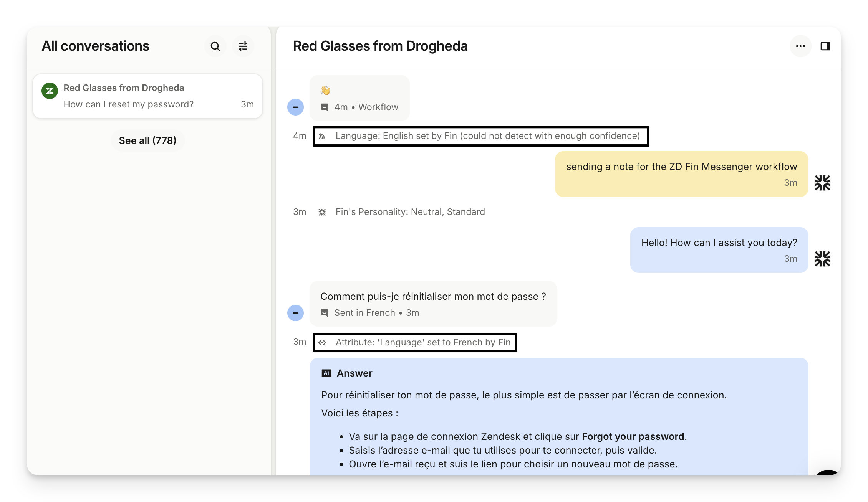Toggle the right side panel icon
The width and height of the screenshot is (868, 502).
825,46
